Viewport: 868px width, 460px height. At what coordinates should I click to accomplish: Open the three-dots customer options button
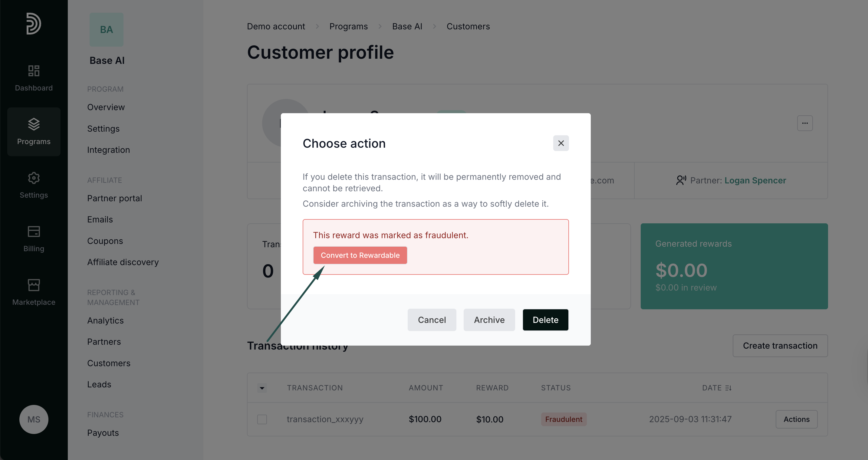[805, 123]
